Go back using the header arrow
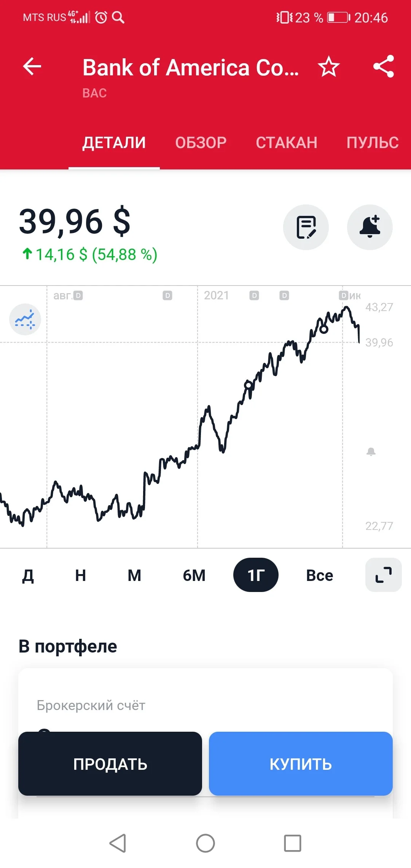411x868 pixels. (x=32, y=67)
